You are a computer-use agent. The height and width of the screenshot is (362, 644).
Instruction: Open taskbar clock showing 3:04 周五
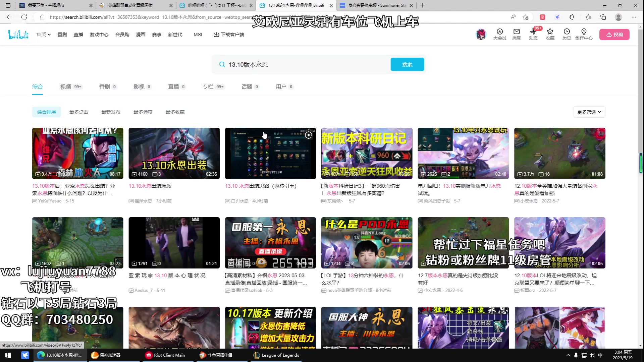click(x=623, y=355)
